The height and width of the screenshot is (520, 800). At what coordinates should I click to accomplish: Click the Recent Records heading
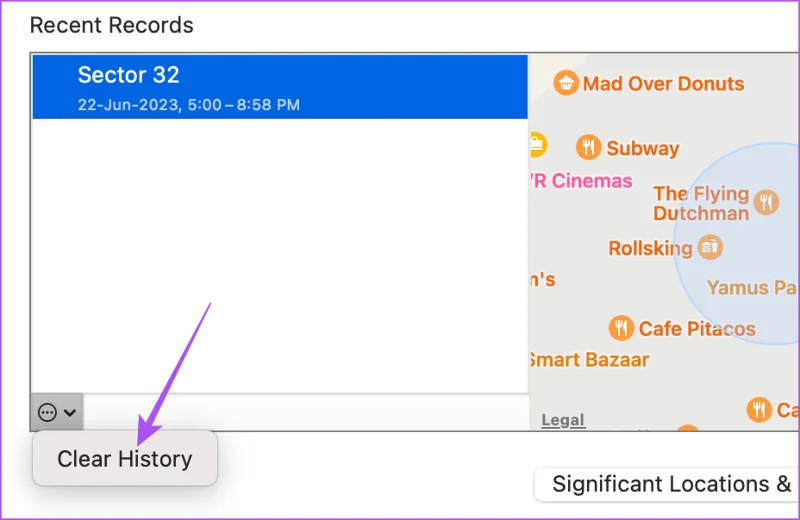112,25
